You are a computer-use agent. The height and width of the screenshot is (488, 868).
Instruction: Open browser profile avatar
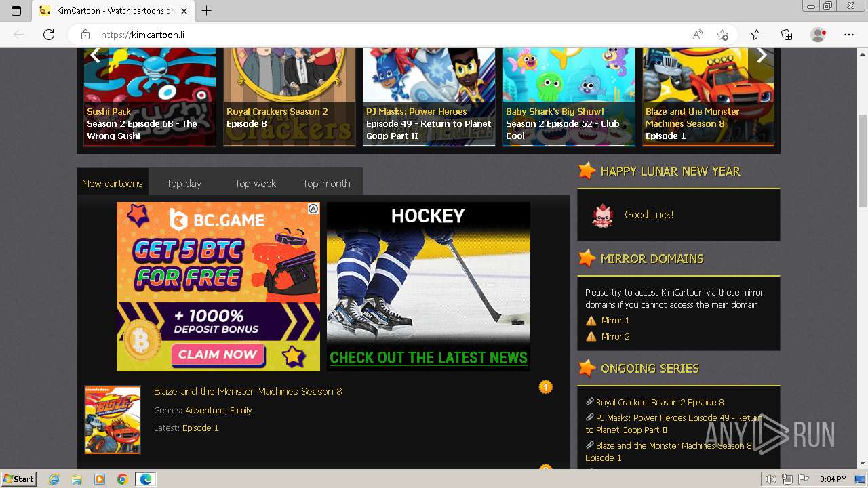pos(818,35)
